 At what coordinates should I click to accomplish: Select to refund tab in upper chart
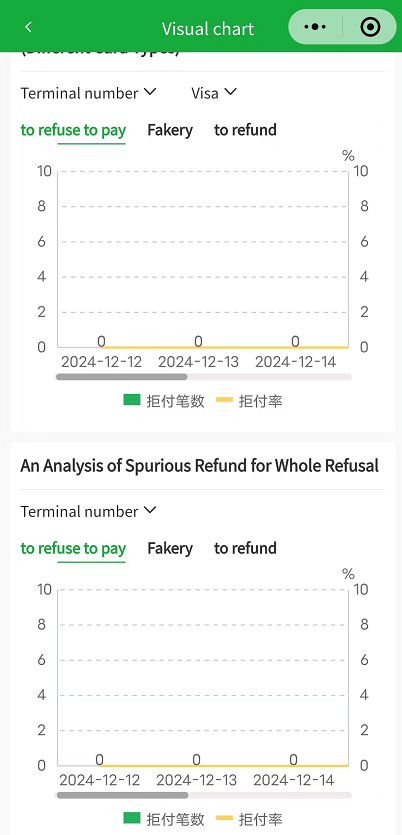tap(245, 130)
